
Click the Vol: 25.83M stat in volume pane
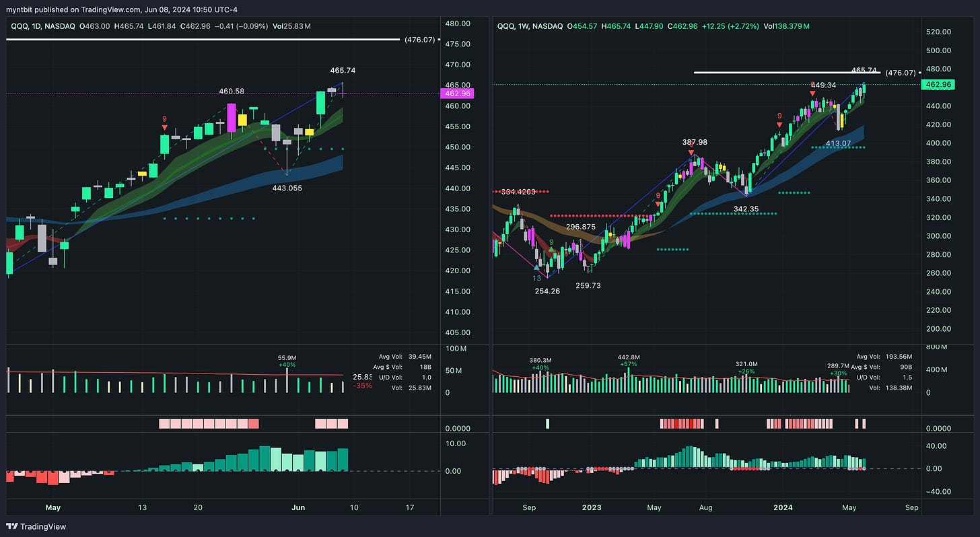coord(410,387)
